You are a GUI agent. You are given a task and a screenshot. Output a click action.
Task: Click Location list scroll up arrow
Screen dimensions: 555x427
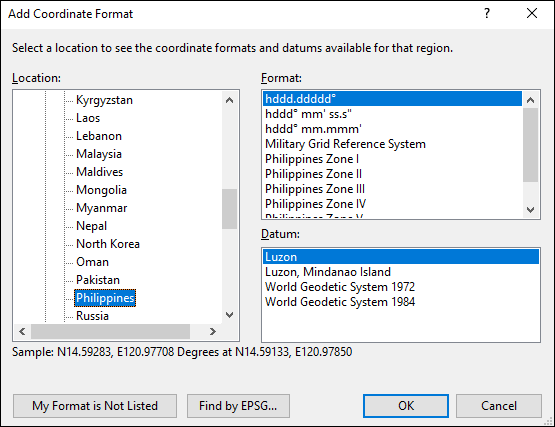click(x=229, y=100)
